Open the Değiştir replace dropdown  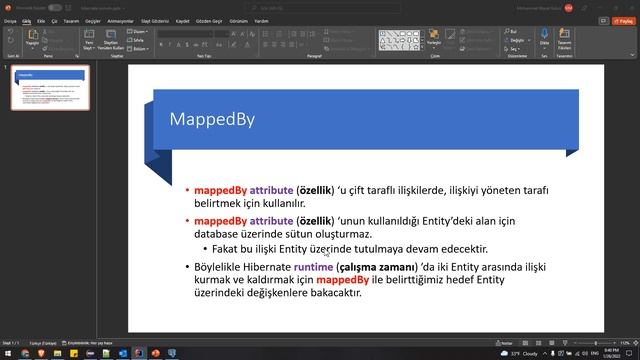point(517,40)
